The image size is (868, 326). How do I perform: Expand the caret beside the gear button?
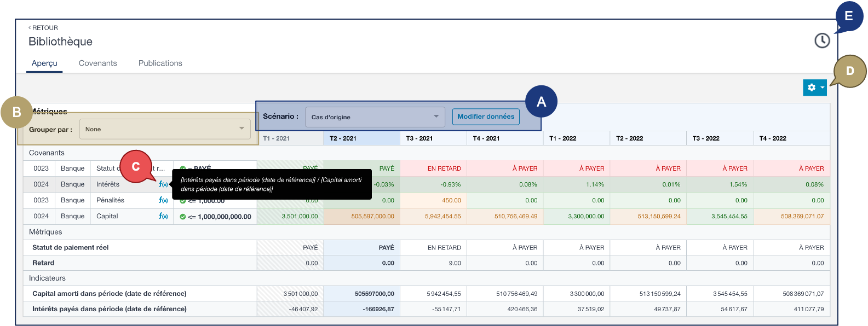click(822, 88)
